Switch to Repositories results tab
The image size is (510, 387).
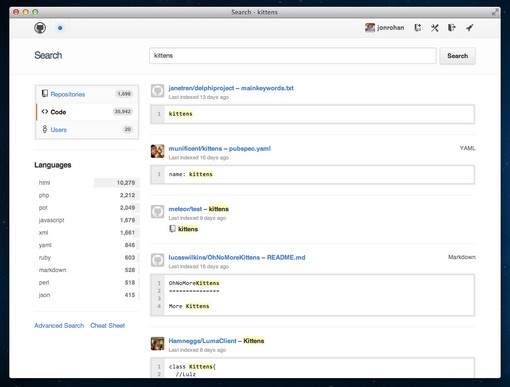pyautogui.click(x=87, y=94)
